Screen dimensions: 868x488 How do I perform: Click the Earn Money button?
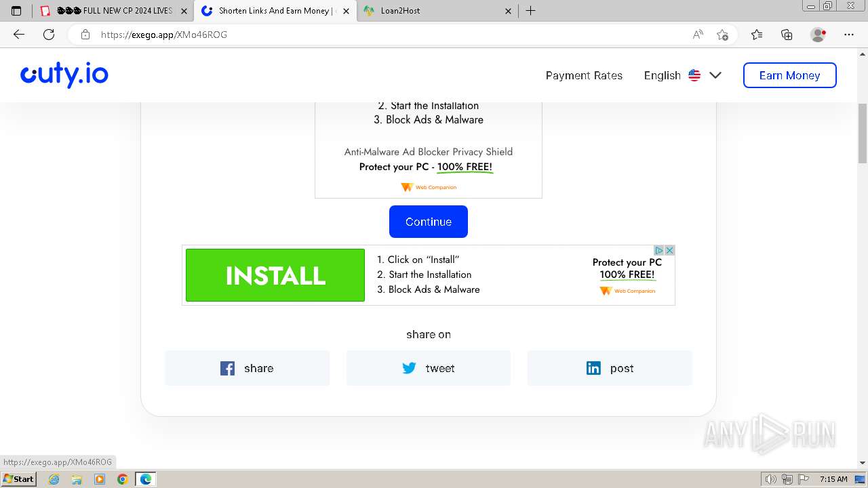pyautogui.click(x=789, y=75)
